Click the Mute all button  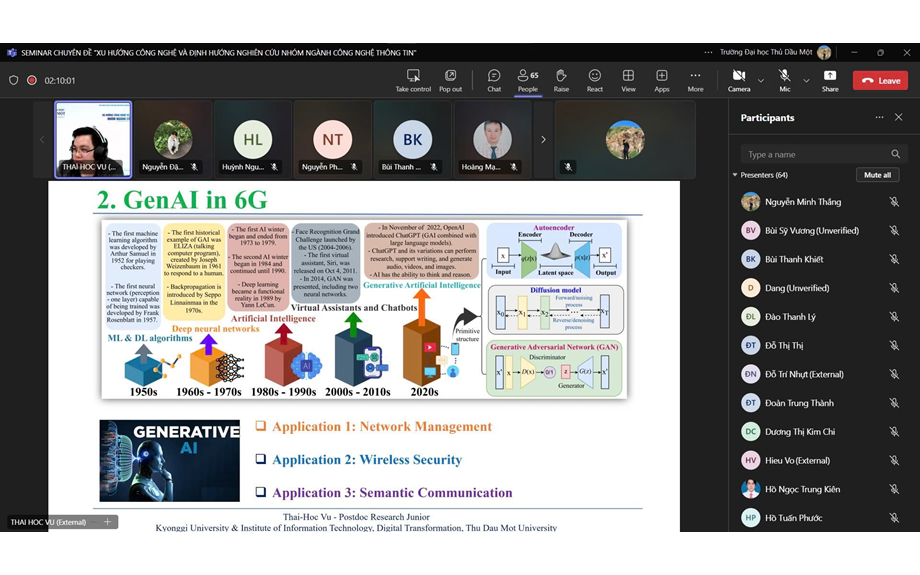click(877, 175)
